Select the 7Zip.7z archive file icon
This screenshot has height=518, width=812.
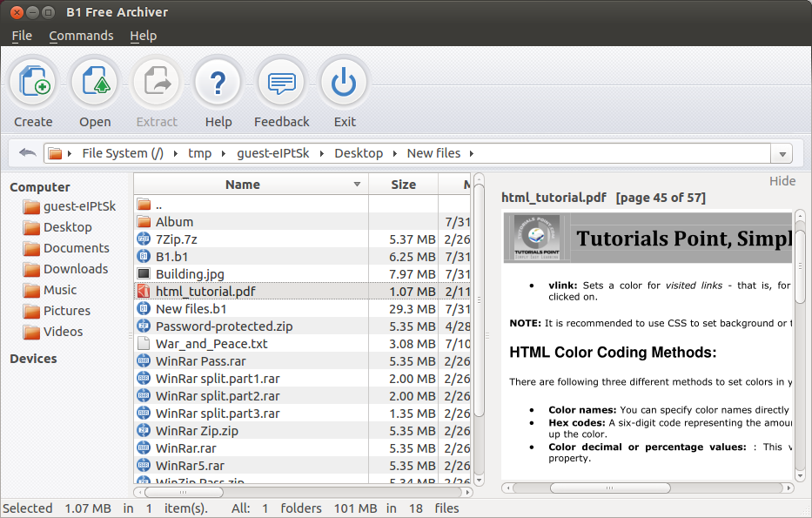pos(144,239)
